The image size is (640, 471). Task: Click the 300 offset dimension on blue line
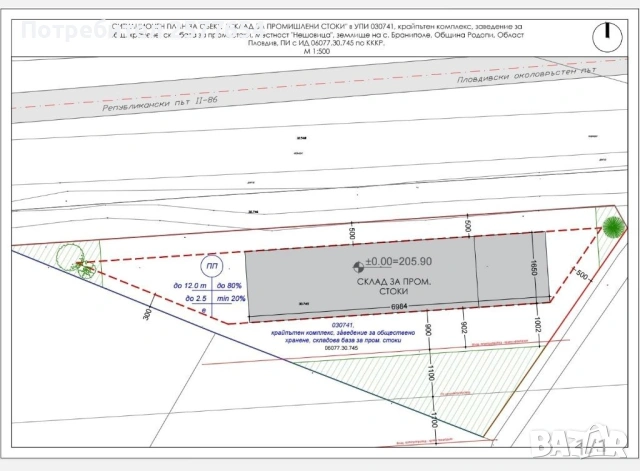coord(147,313)
